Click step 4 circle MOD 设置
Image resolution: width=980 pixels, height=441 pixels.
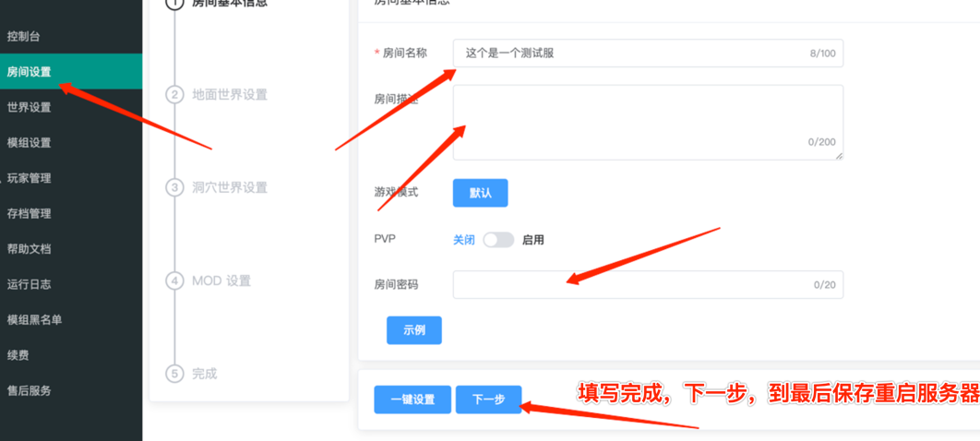click(x=174, y=280)
